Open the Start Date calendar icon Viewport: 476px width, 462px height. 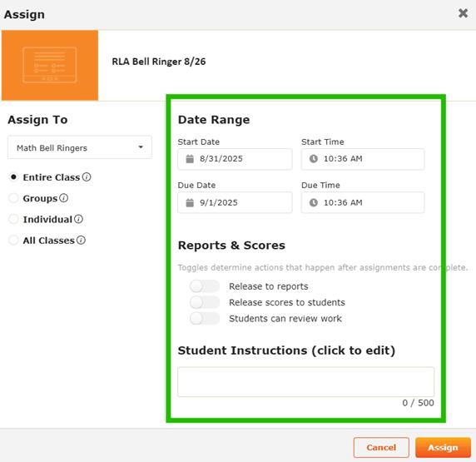(190, 158)
